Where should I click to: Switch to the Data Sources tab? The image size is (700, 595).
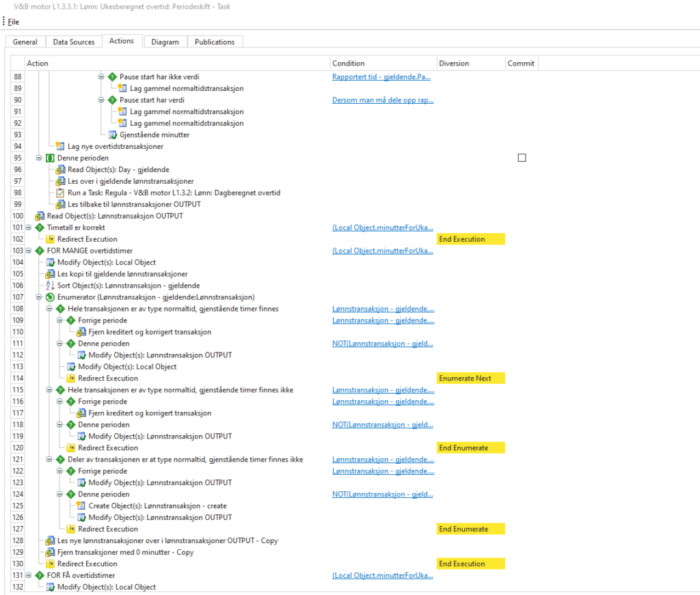tap(73, 42)
